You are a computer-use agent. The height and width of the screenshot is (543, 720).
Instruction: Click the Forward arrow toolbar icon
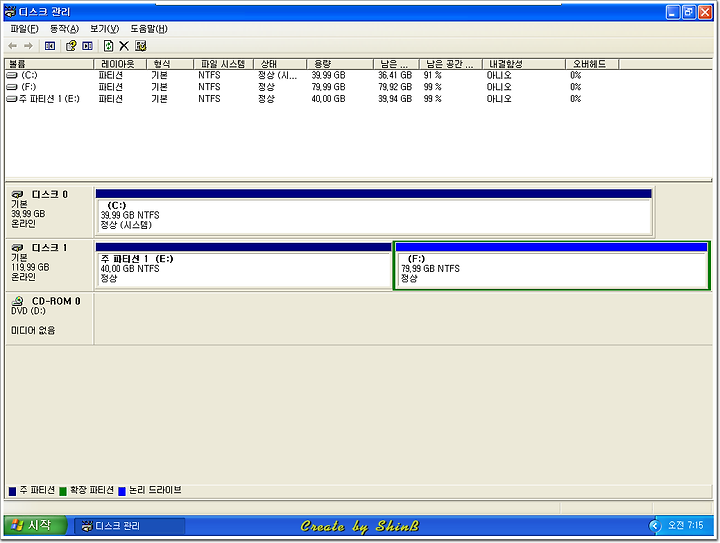(28, 46)
